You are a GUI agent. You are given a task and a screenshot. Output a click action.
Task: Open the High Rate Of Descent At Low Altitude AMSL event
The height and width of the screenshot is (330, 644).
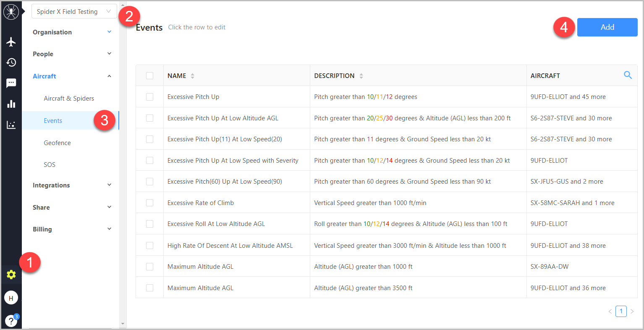click(230, 246)
